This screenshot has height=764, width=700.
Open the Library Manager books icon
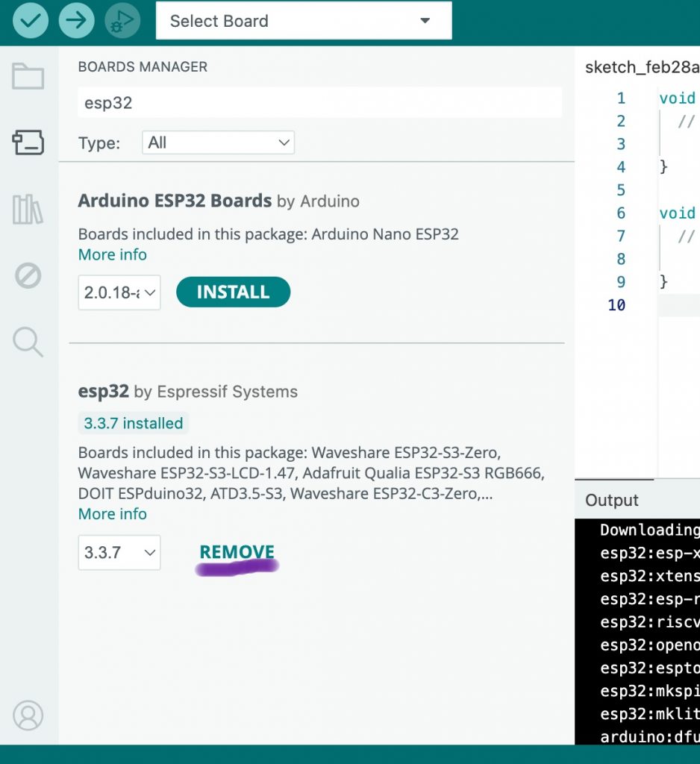click(x=28, y=210)
